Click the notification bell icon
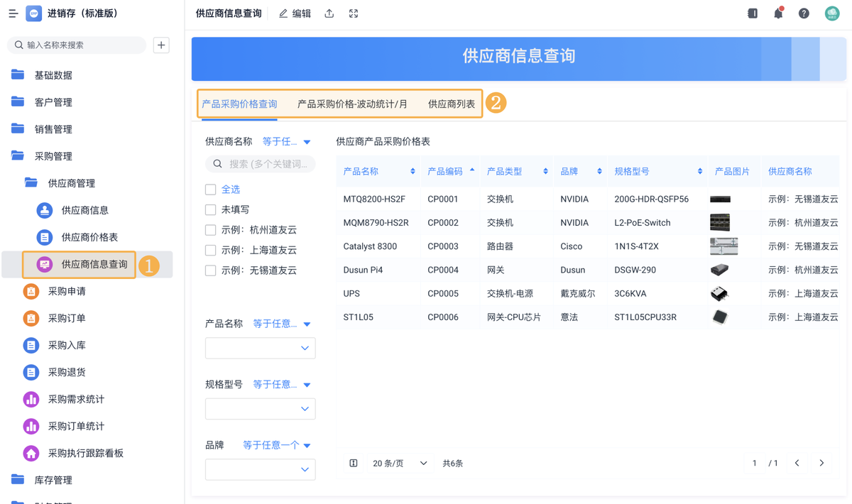This screenshot has height=504, width=852. click(x=778, y=13)
